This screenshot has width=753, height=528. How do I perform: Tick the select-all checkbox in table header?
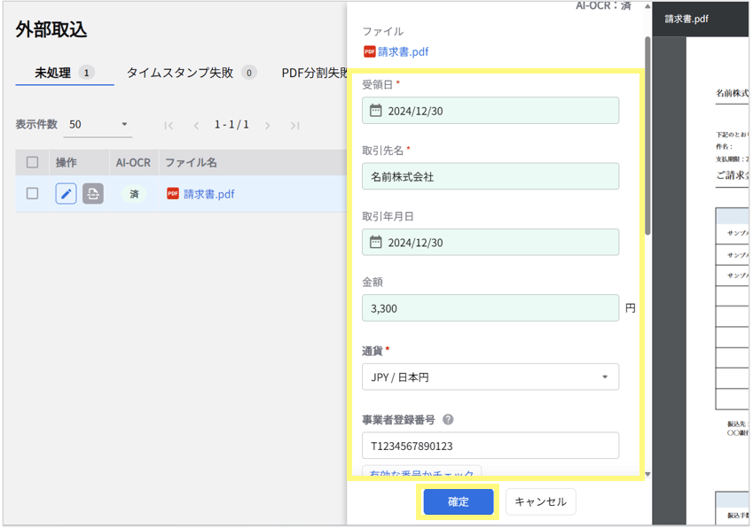click(x=33, y=162)
